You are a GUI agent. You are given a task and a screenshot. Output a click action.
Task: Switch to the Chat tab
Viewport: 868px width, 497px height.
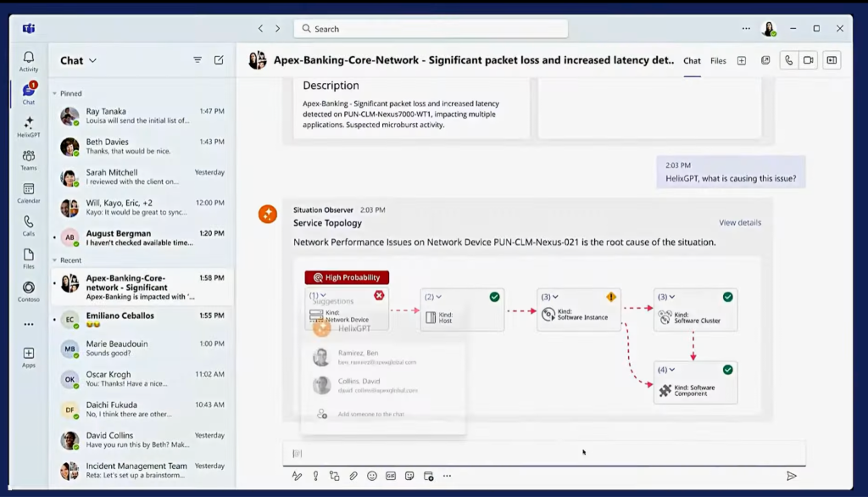point(692,61)
